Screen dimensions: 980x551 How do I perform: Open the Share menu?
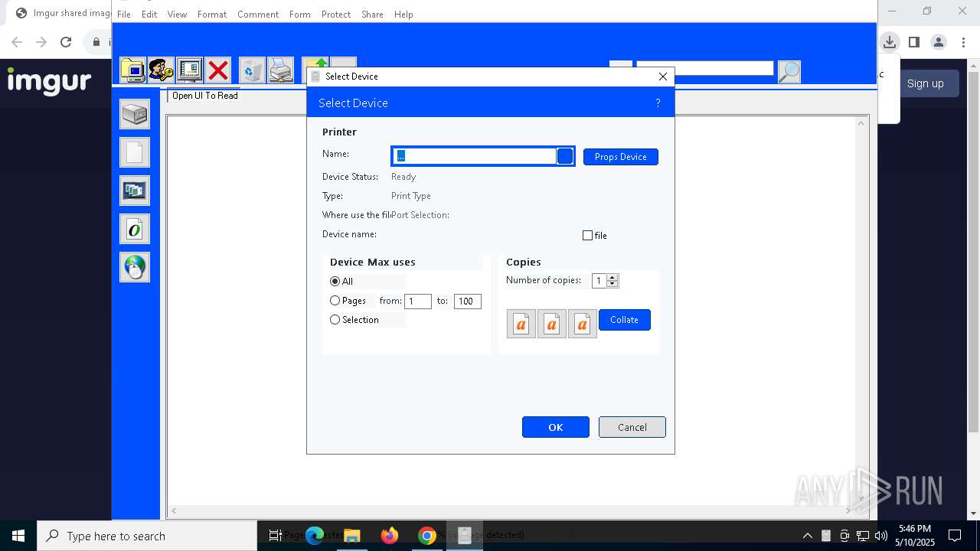pyautogui.click(x=372, y=15)
